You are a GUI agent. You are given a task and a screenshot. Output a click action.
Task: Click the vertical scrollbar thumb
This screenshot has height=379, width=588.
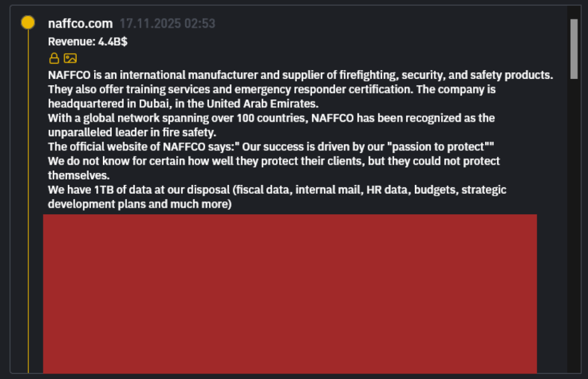click(x=574, y=49)
